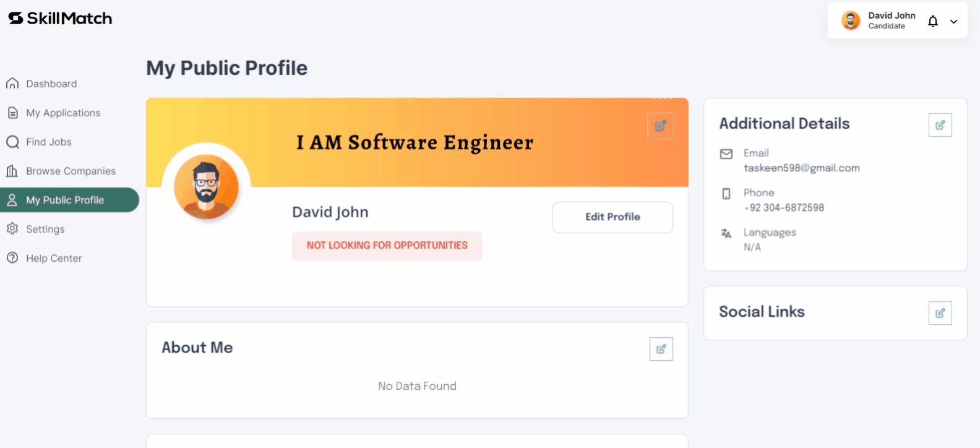Click the SkillMatch logo

pos(60,19)
